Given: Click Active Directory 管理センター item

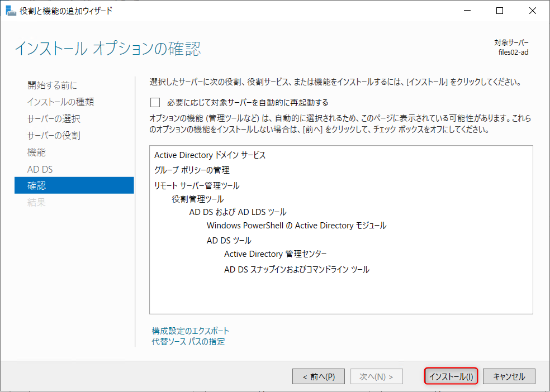Looking at the screenshot, I should click(275, 254).
